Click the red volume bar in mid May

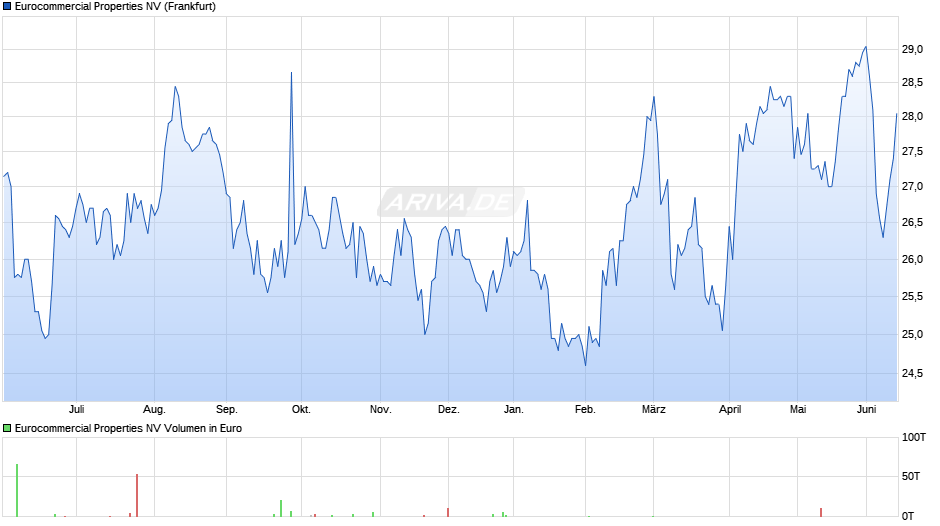(821, 512)
